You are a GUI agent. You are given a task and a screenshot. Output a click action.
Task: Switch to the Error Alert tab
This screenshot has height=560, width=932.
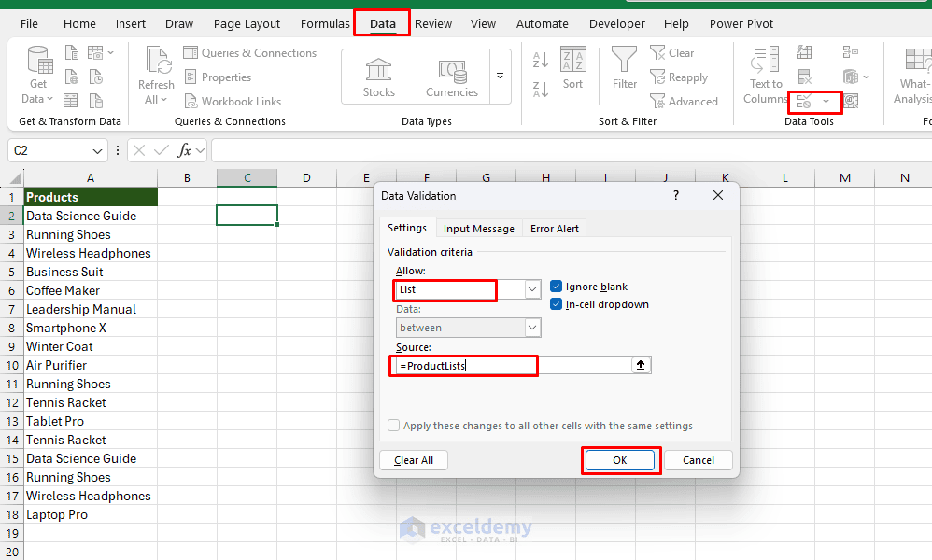(x=554, y=229)
